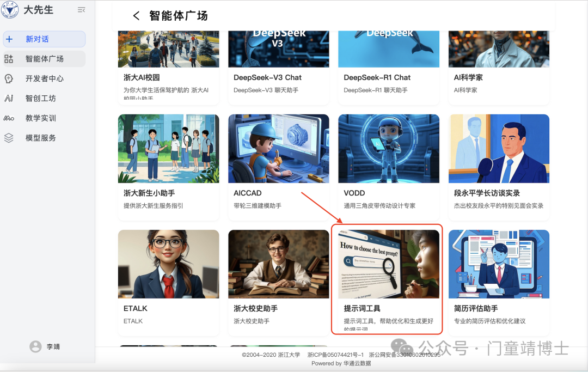Viewport: 588px width, 372px height.
Task: Open the AICCAD engineer image
Action: (279, 149)
